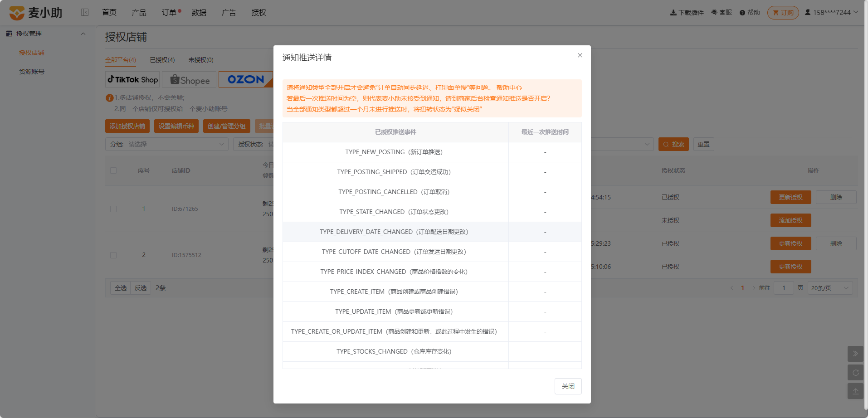Click 反选 below the table
This screenshot has height=418, width=868.
(141, 288)
